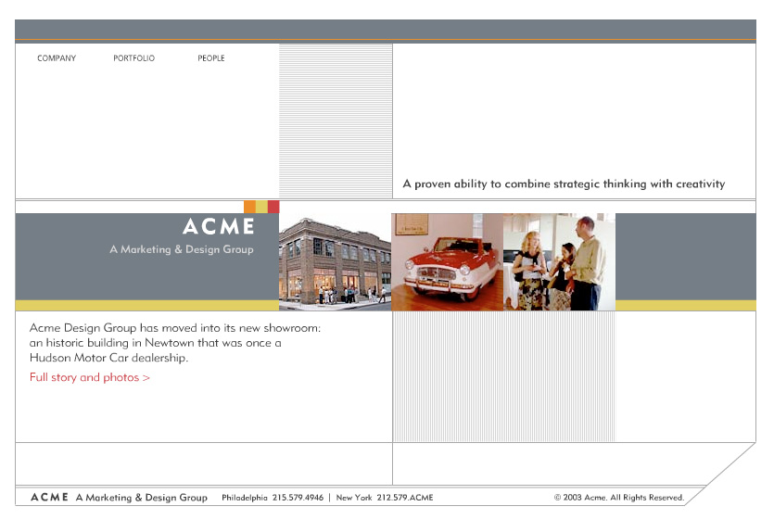Click the footer ACME logo
Viewport: 774px width, 532px height.
pyautogui.click(x=49, y=498)
